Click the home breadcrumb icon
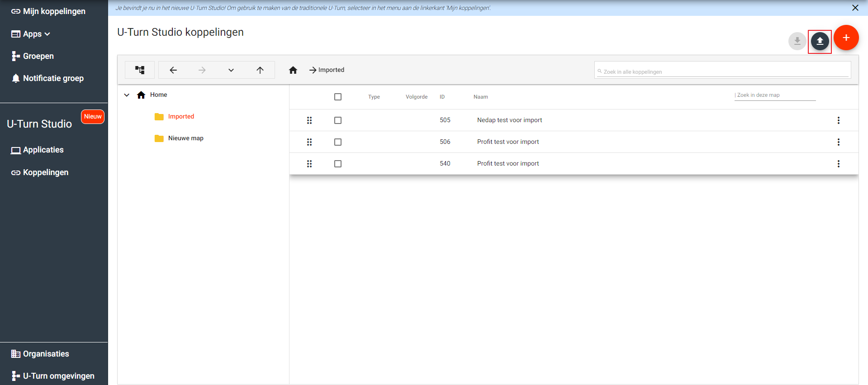Image resolution: width=868 pixels, height=385 pixels. tap(293, 70)
